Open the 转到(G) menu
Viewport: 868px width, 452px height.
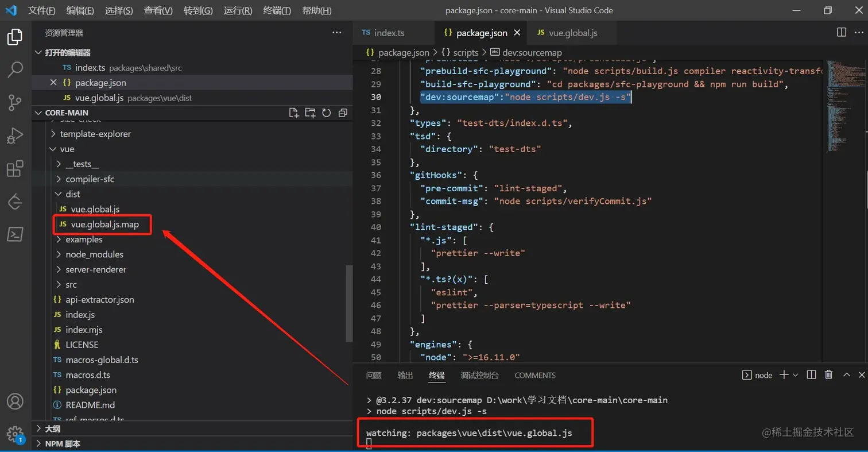click(198, 10)
